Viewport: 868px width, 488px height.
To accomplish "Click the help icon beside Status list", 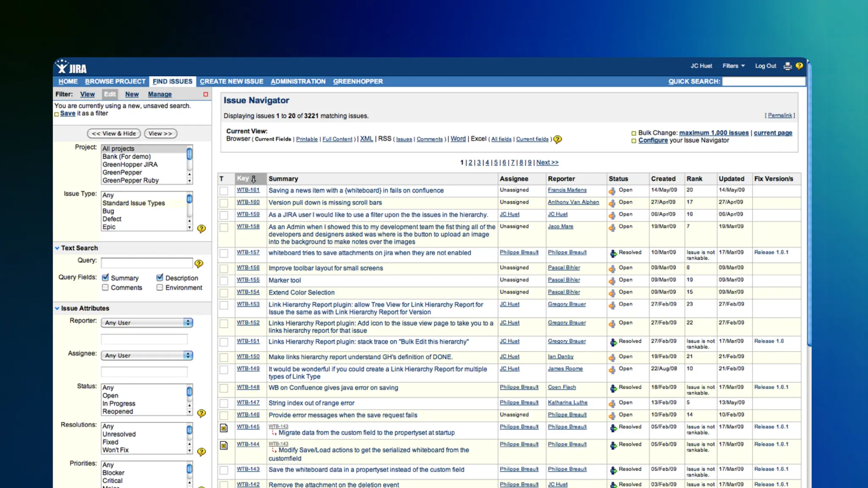I will (201, 413).
